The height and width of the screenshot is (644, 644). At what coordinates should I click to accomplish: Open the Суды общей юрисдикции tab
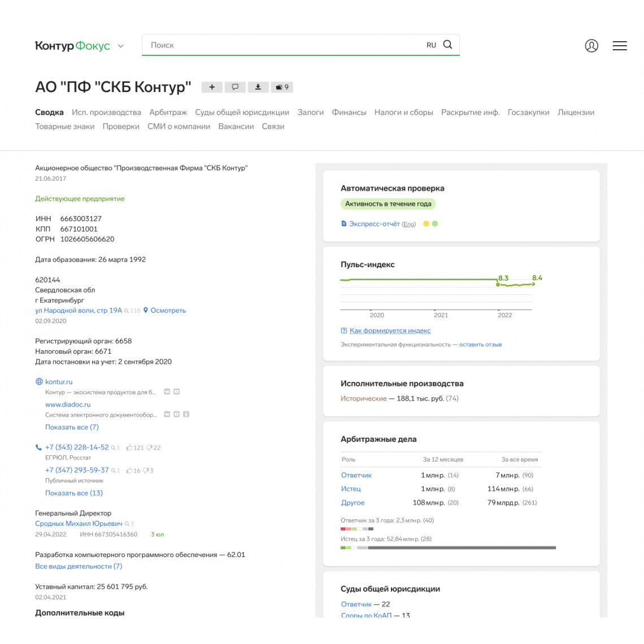(242, 112)
